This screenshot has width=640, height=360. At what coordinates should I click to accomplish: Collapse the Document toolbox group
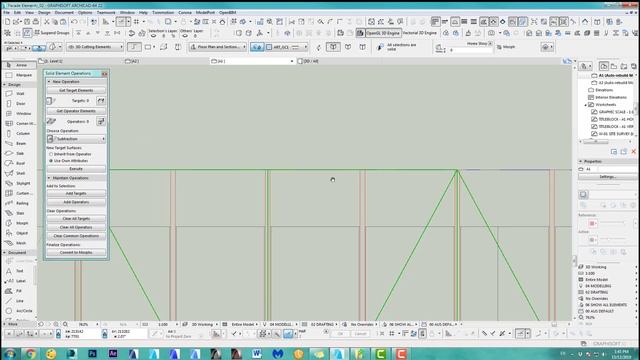[5, 253]
